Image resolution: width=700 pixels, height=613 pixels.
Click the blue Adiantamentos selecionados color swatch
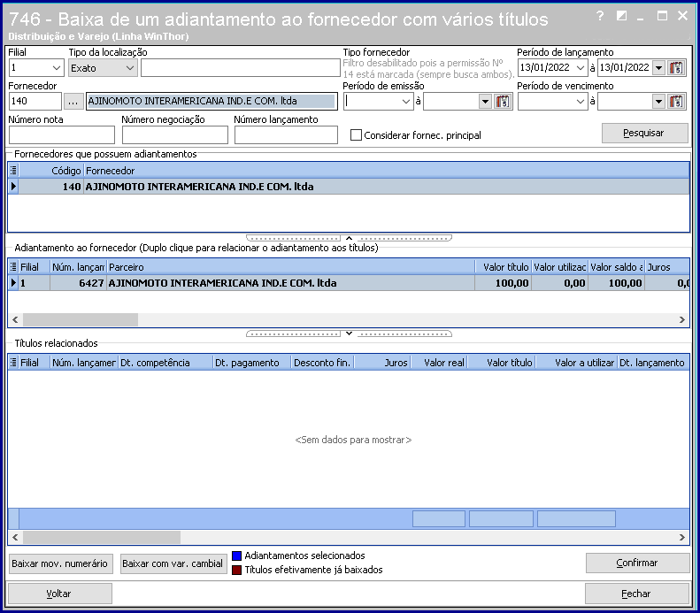(x=236, y=556)
